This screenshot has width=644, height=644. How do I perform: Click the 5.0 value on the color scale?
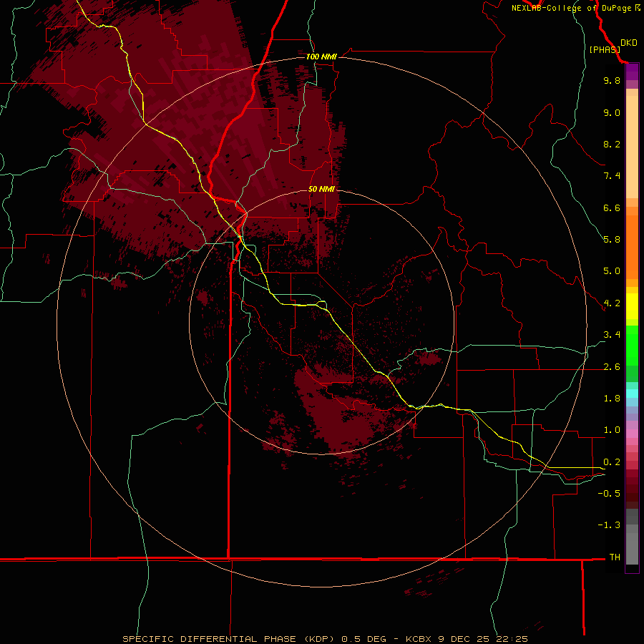[x=612, y=271]
